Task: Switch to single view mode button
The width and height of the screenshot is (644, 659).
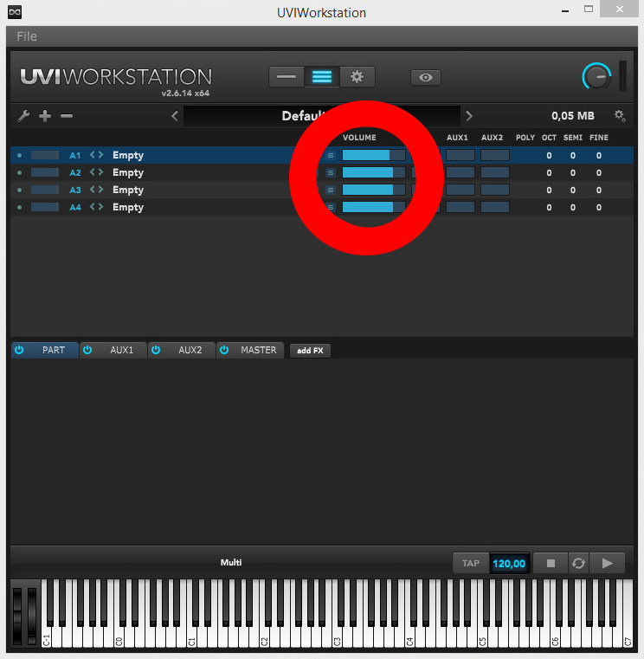Action: (x=287, y=77)
